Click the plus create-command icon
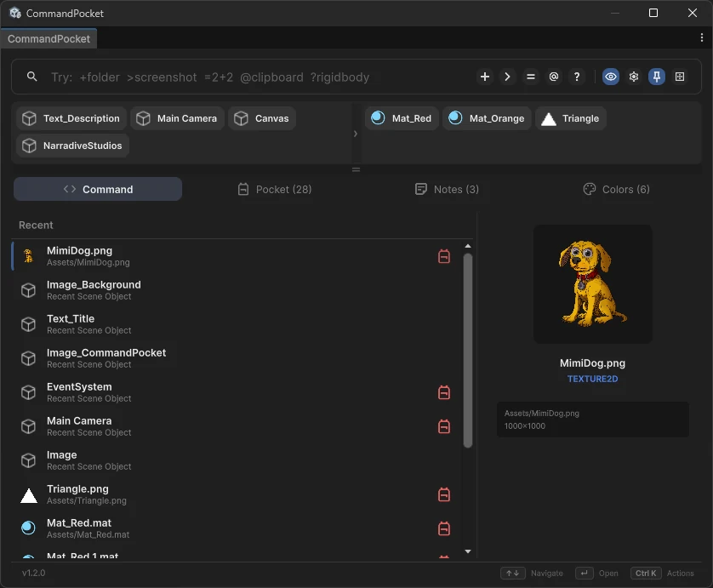 tap(485, 77)
